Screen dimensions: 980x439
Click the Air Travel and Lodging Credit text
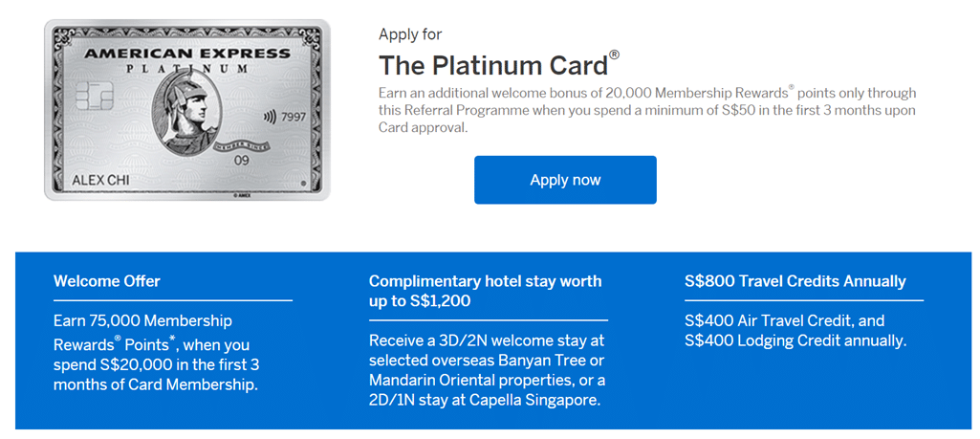[795, 330]
